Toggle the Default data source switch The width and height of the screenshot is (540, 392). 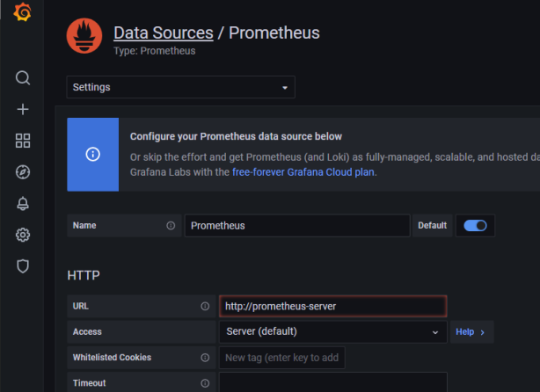click(476, 226)
